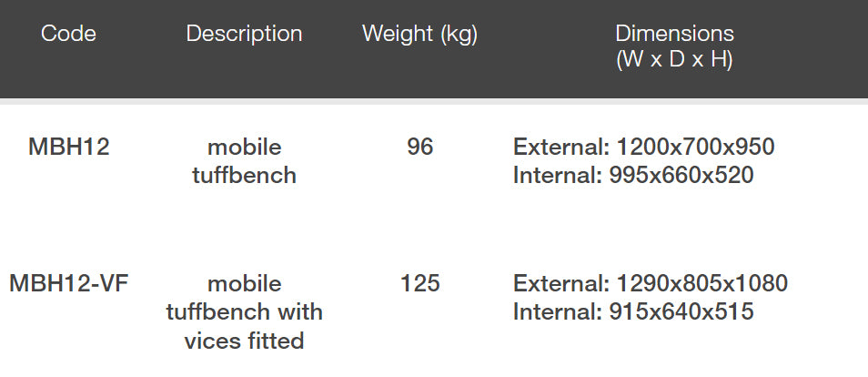
Task: Select the Dimensions column header title
Action: (x=674, y=35)
